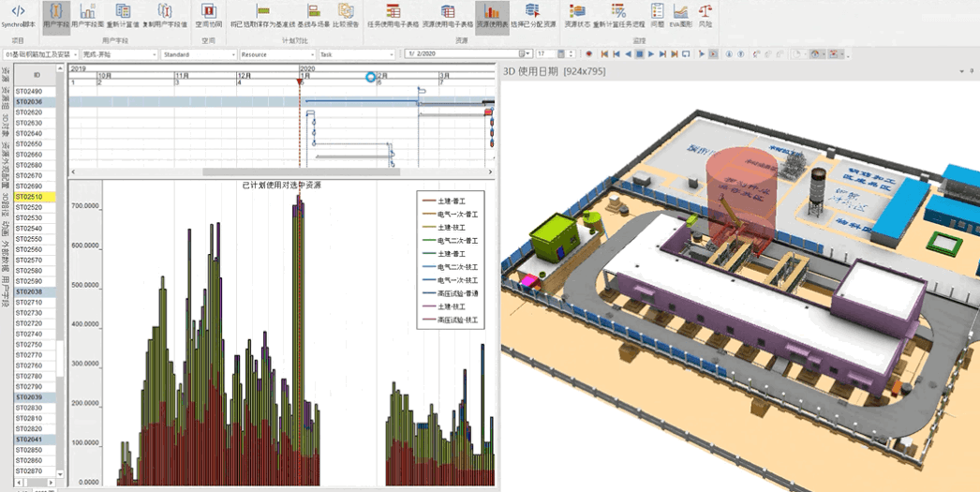Screen dimensions: 980x492
Task: Select the highlighted row ST02510
Action: [x=35, y=196]
